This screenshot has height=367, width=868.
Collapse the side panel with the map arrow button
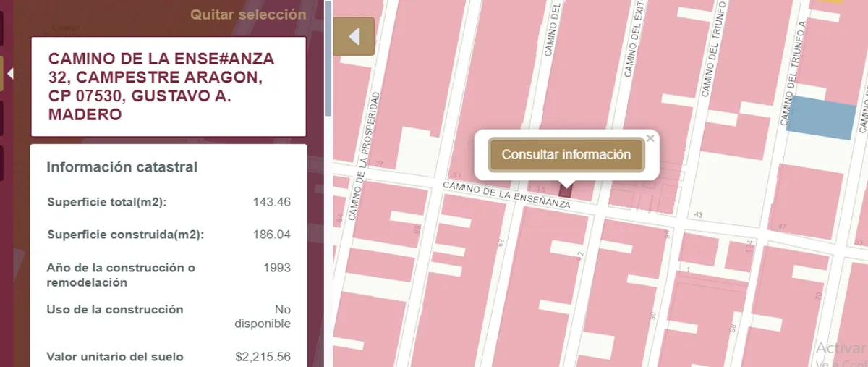point(354,36)
